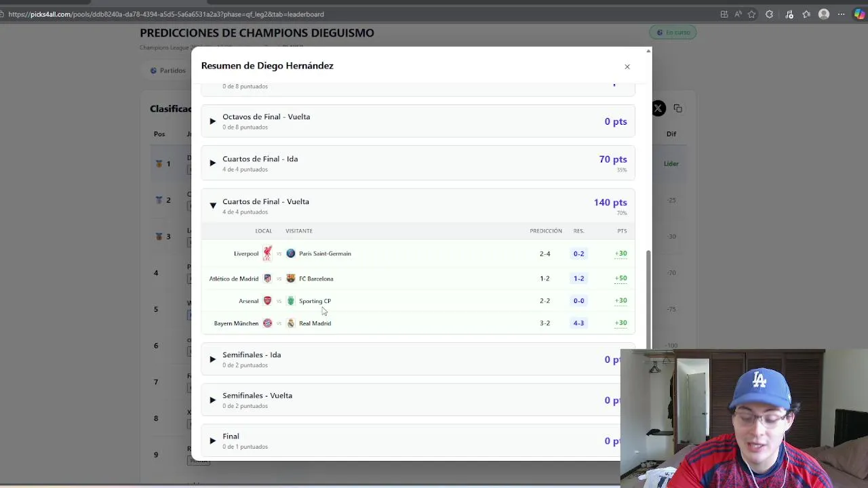The width and height of the screenshot is (868, 488).
Task: Click the Liverpool club crest
Action: 267,253
